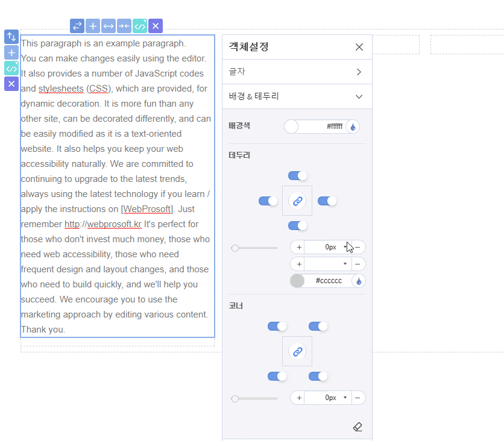Click the shrink width arrows icon
504x441 pixels.
[x=124, y=26]
